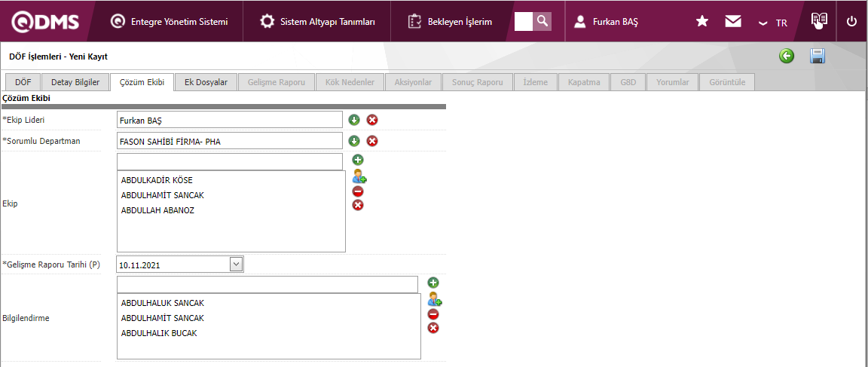Open the favorites star icon

coord(701,22)
